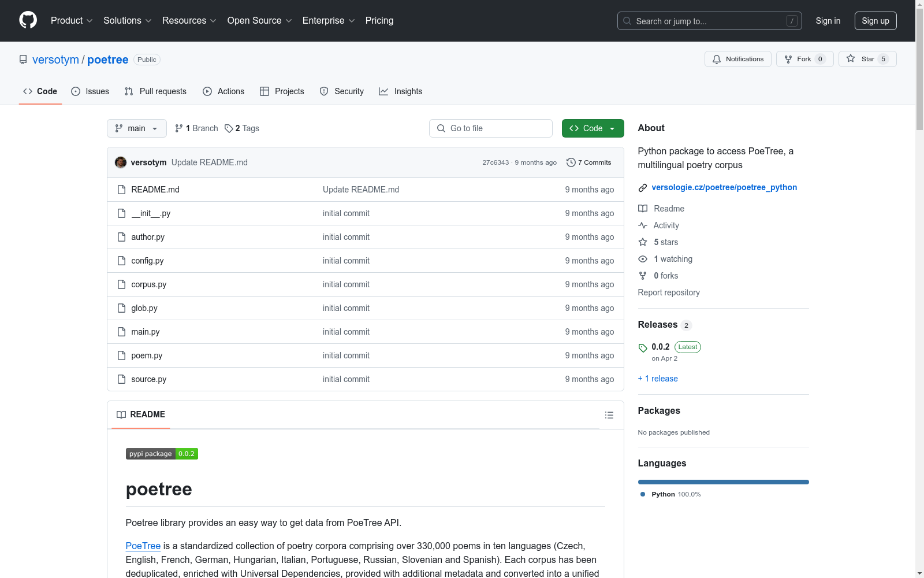This screenshot has height=578, width=924.
Task: Open the poetree repository name link
Action: 108,60
